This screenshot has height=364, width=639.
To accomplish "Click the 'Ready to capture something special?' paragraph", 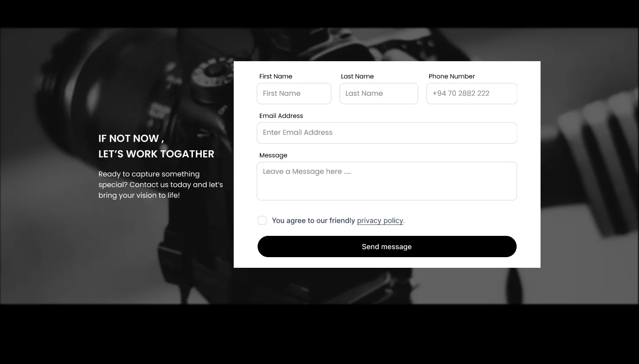I will pos(161,184).
